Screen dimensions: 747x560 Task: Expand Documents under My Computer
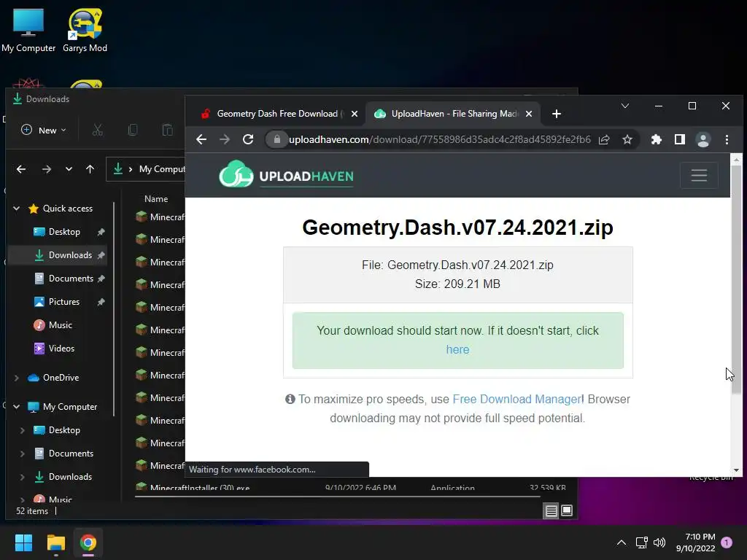point(23,454)
